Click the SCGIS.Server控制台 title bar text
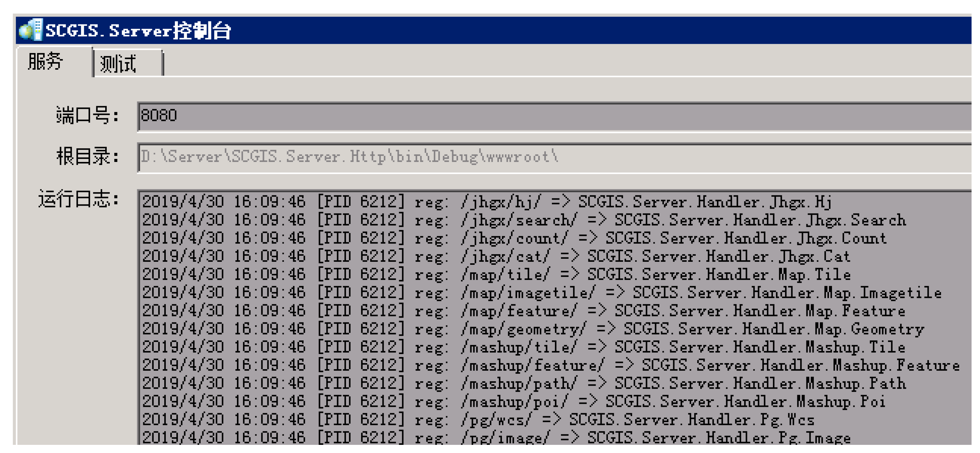The height and width of the screenshot is (453, 980). tap(138, 30)
